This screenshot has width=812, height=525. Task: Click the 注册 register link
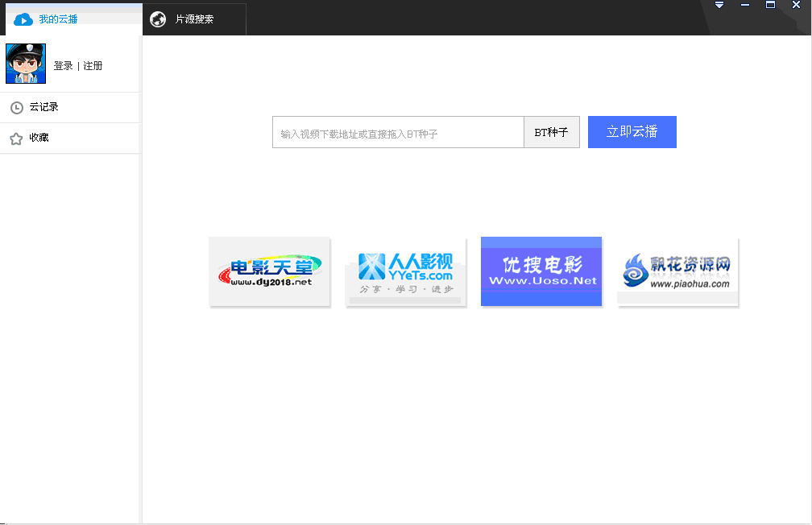click(x=91, y=66)
